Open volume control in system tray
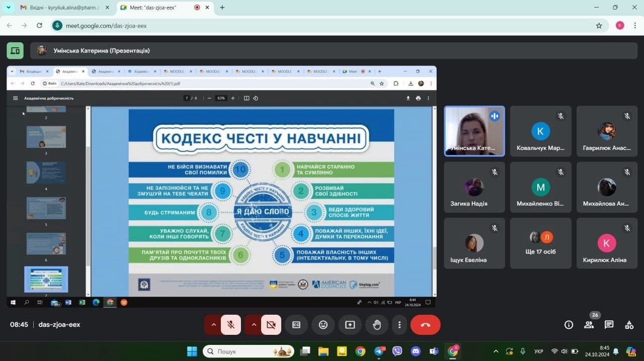This screenshot has width=644, height=361. point(565,351)
